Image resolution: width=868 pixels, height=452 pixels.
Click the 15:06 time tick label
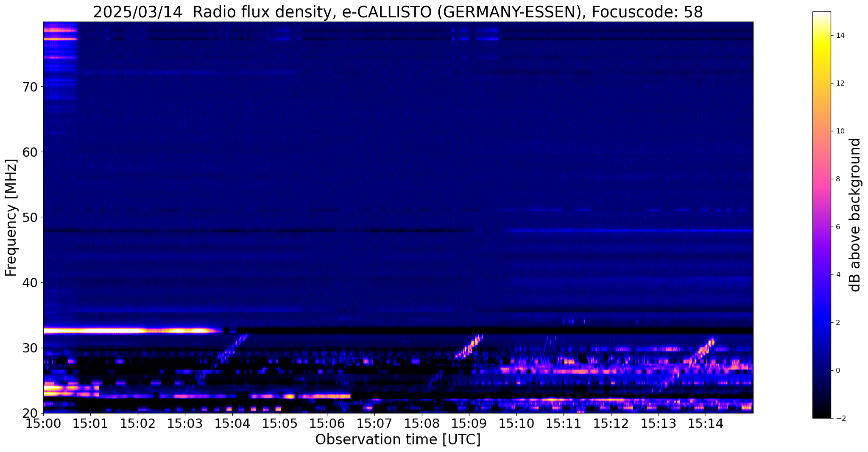coord(327,424)
